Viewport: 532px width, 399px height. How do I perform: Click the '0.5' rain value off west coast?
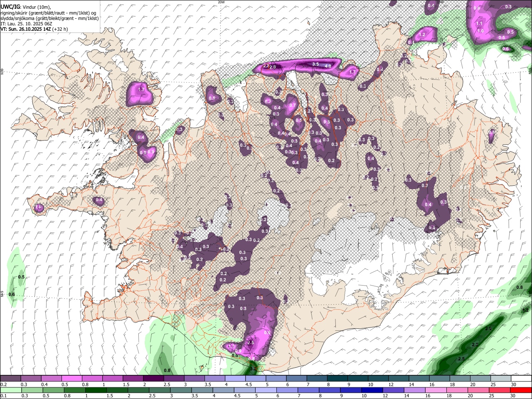click(22, 277)
